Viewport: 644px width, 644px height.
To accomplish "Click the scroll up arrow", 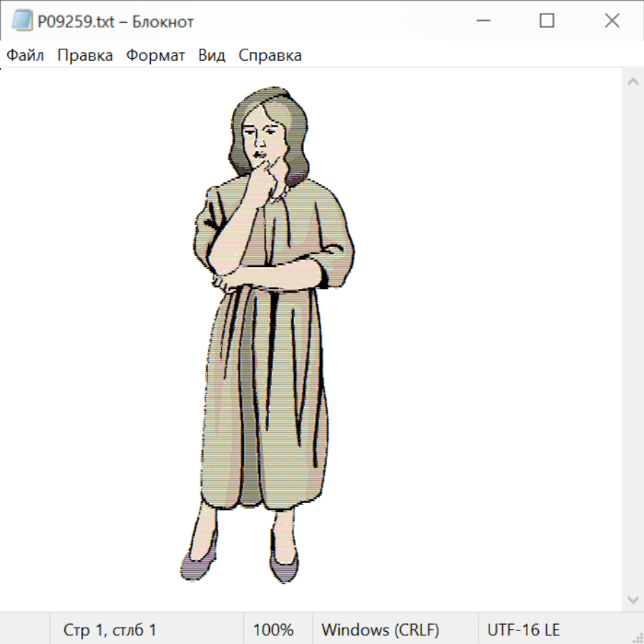I will pyautogui.click(x=633, y=82).
